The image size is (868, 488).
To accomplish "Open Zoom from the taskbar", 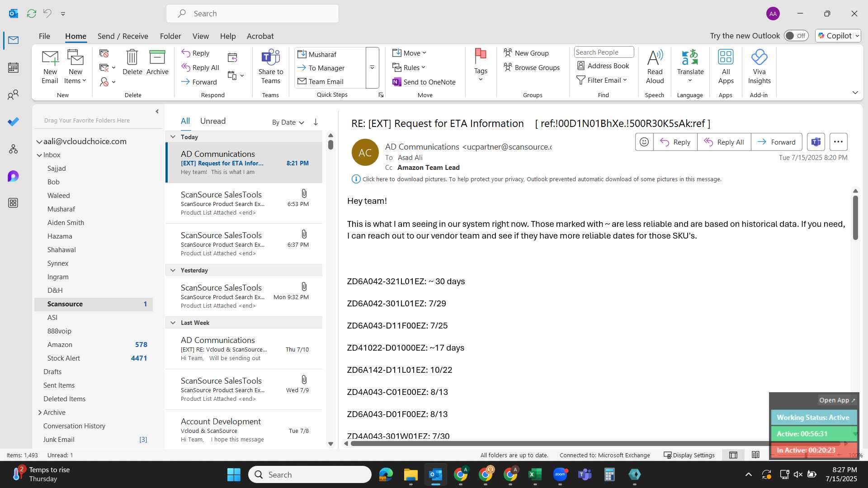I will click(560, 474).
